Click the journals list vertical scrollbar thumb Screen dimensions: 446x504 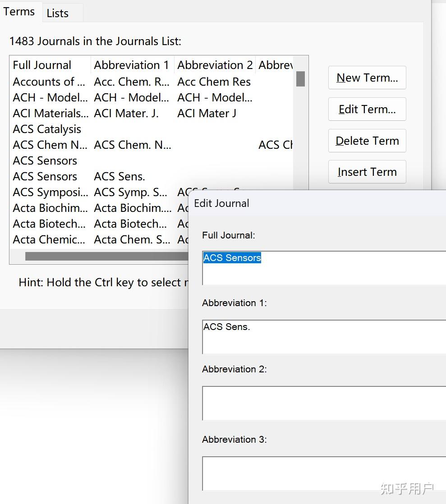coord(300,79)
